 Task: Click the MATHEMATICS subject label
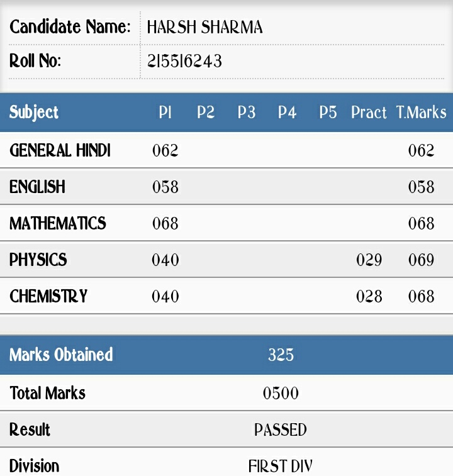[58, 223]
